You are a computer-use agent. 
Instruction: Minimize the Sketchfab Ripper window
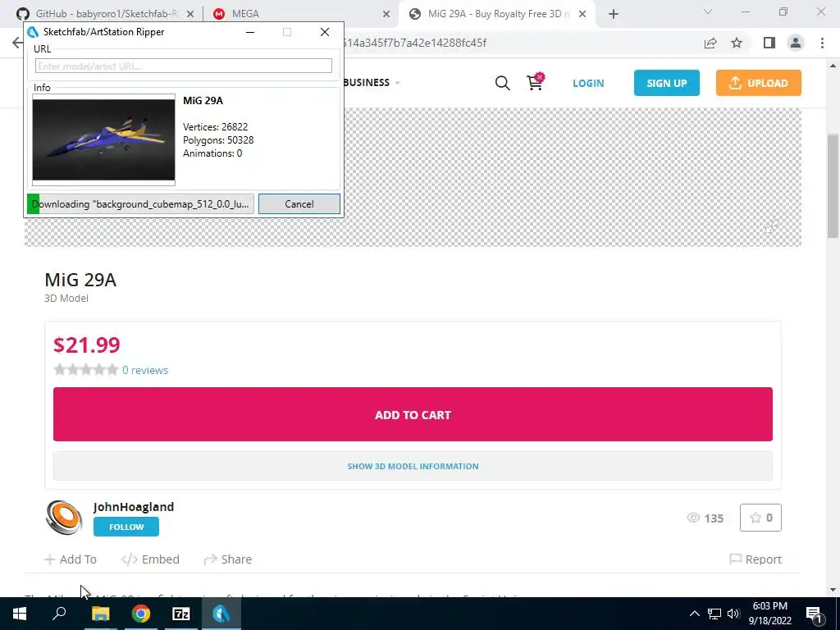coord(250,32)
